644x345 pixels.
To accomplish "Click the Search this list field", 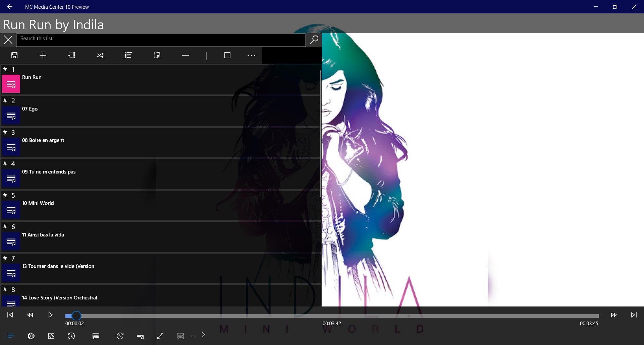I will (161, 40).
